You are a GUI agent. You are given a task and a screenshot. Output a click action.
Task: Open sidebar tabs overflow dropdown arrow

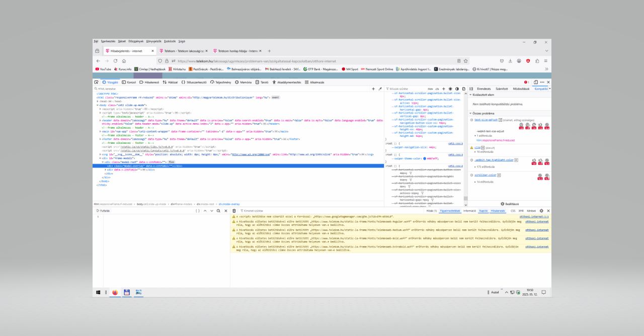pyautogui.click(x=549, y=89)
